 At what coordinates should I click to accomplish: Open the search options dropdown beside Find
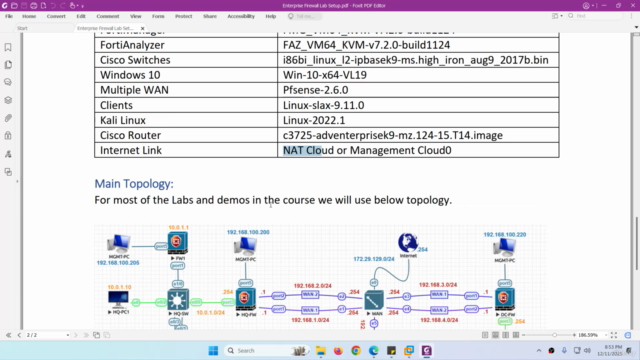click(x=561, y=16)
